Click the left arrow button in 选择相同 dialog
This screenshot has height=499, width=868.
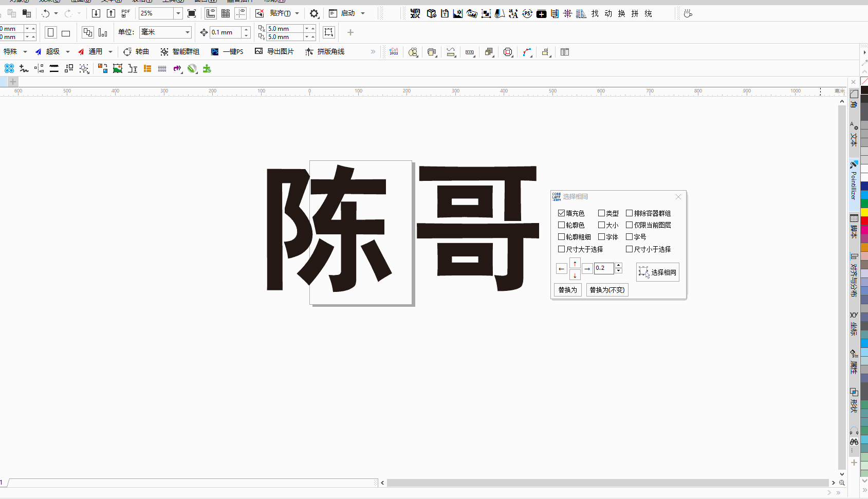561,268
